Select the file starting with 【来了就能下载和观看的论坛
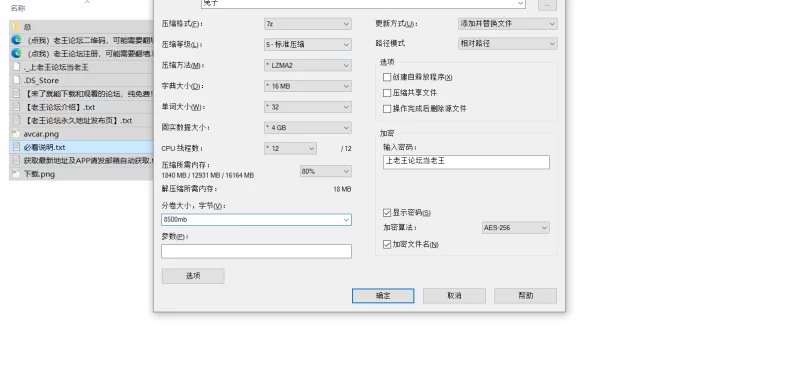 (88, 93)
